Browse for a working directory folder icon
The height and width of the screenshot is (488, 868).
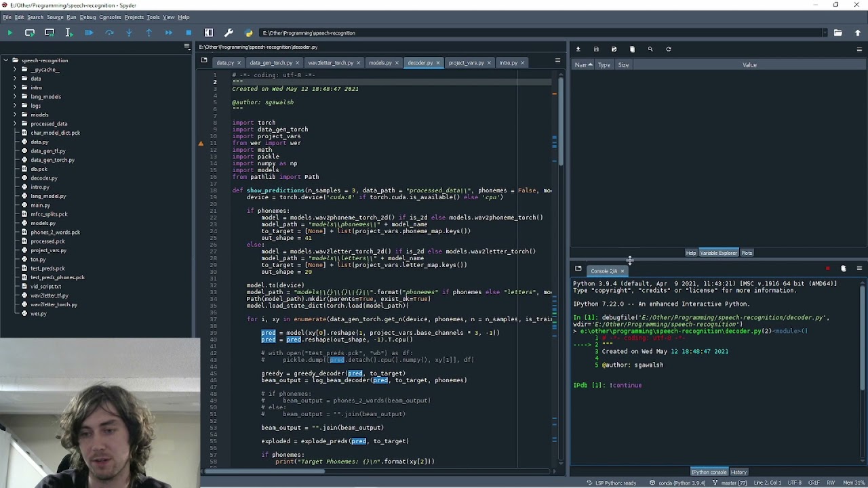click(x=838, y=33)
